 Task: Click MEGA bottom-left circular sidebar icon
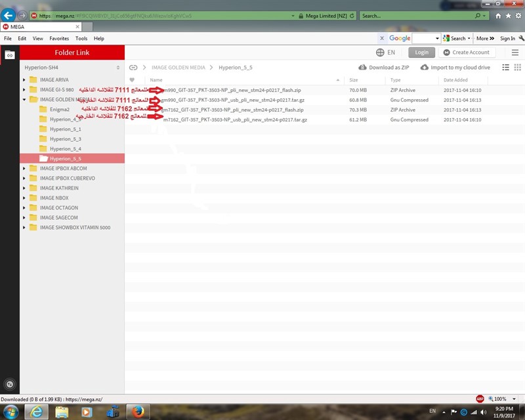[10, 384]
